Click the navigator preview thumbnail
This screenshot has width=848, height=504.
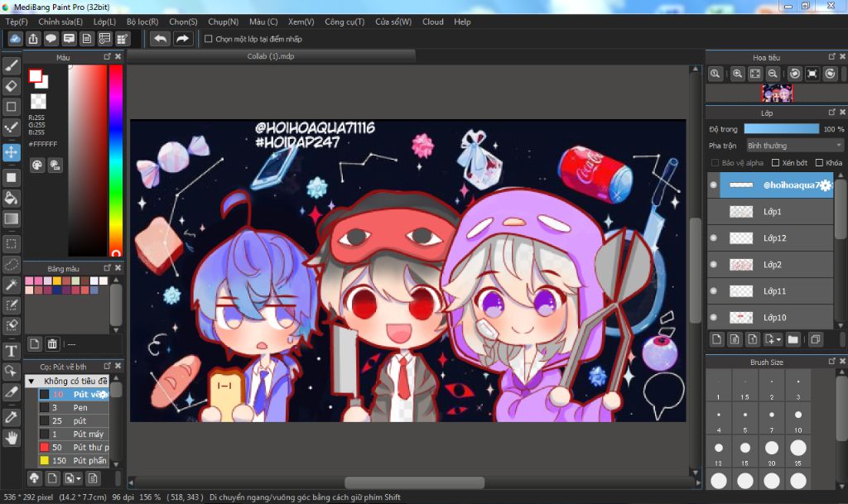(x=777, y=94)
